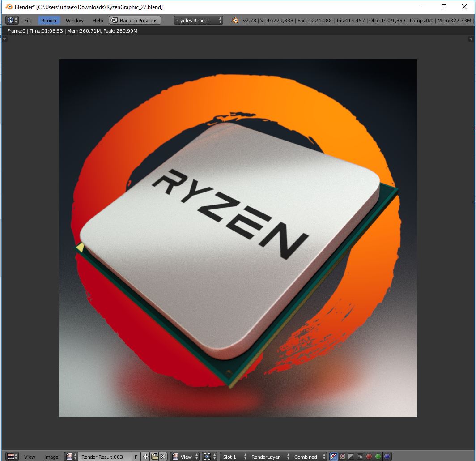Open the Info editor type selector
Screen dimensions: 476x461
point(12,20)
